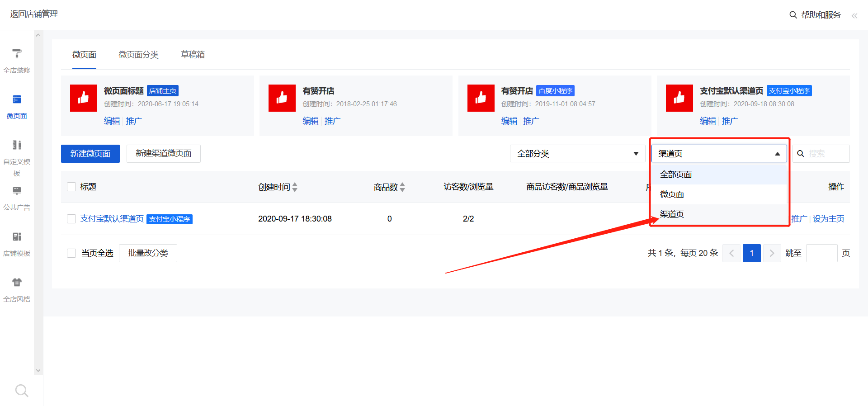The width and height of the screenshot is (868, 406).
Task: Open the 全部分类 dropdown
Action: point(577,154)
